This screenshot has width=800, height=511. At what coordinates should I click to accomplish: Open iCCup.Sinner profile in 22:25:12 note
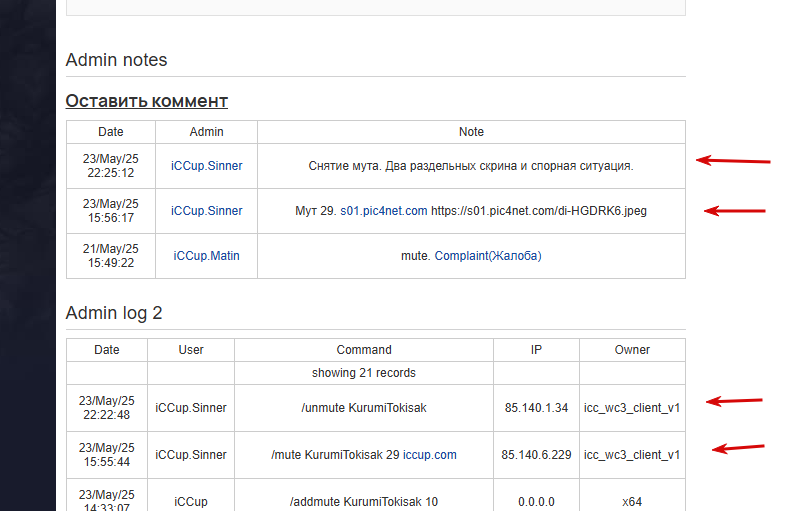[207, 166]
